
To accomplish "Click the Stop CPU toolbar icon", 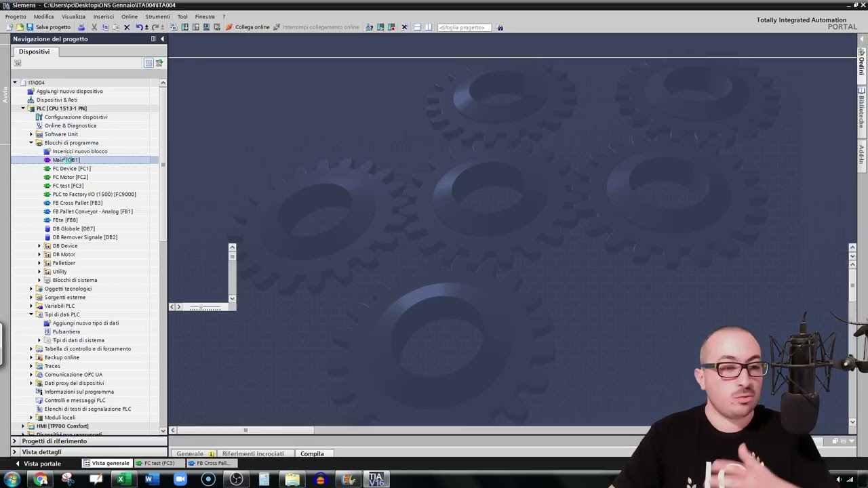I will coord(391,27).
